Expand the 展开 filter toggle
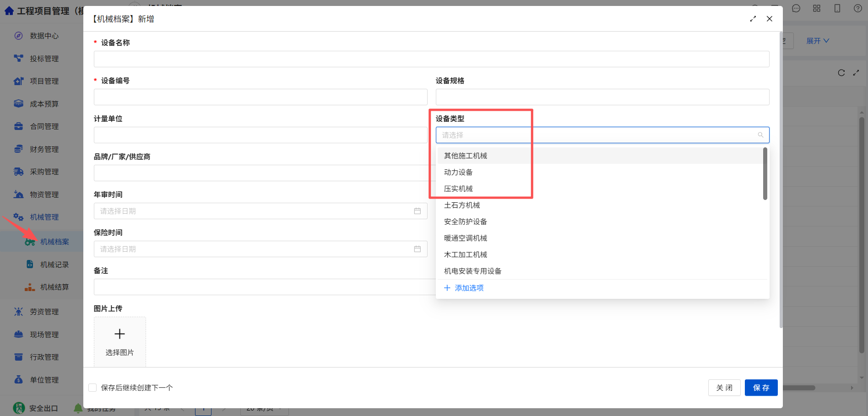Viewport: 868px width, 416px height. 818,41
